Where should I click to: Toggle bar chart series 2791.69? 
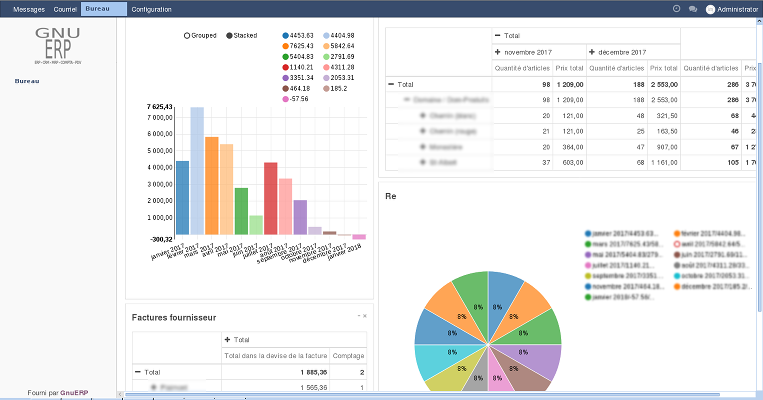click(x=339, y=57)
